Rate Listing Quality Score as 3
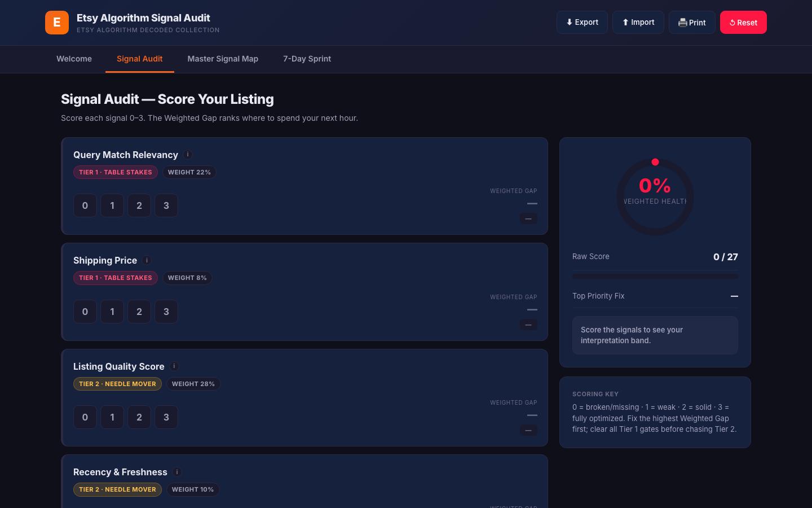 tap(166, 417)
